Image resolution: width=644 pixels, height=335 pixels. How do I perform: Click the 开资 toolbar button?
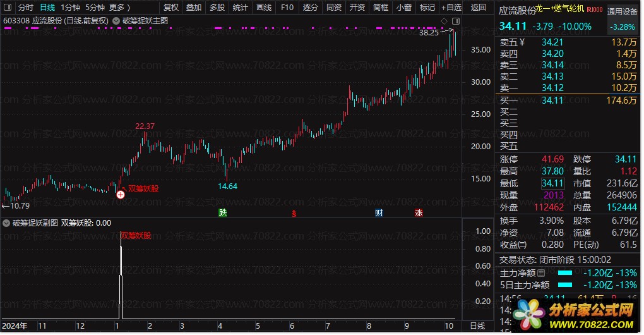[357, 8]
